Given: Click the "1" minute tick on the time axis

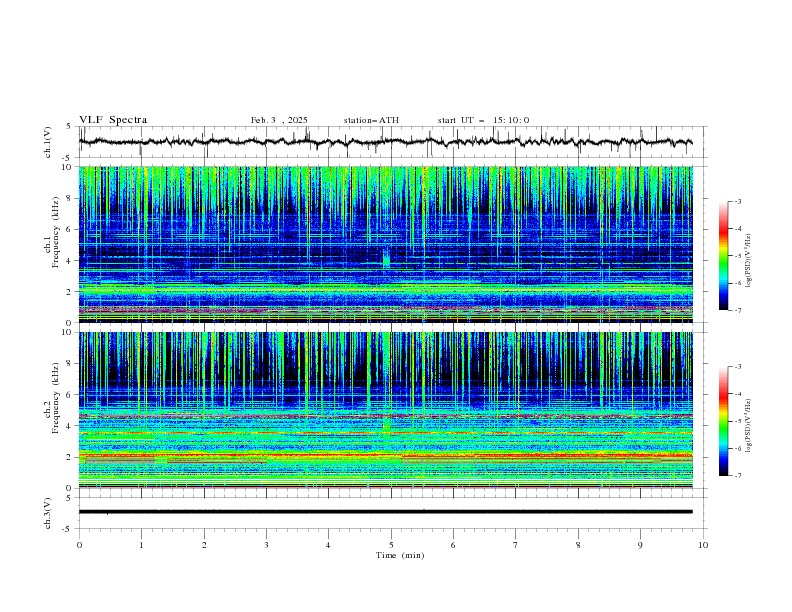Looking at the screenshot, I should 141,545.
